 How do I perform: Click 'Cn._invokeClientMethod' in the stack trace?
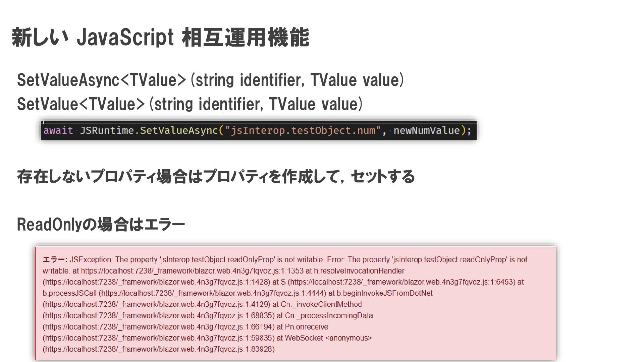click(321, 304)
